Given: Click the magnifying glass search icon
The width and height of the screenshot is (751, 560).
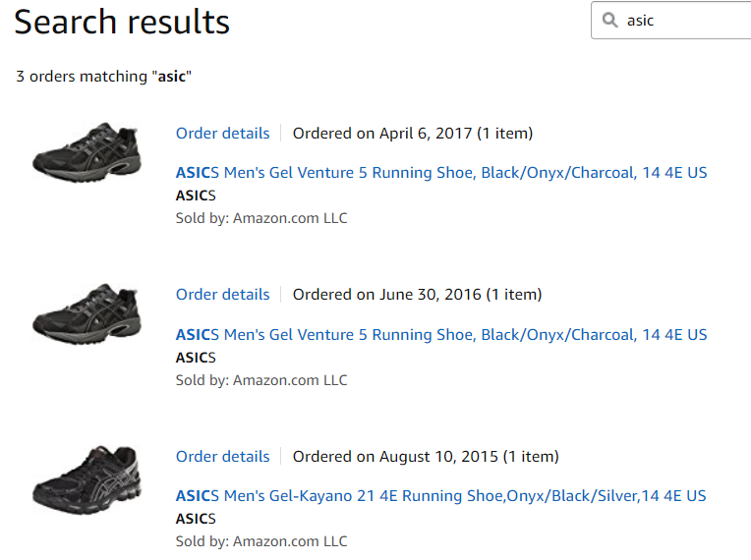Looking at the screenshot, I should click(610, 20).
